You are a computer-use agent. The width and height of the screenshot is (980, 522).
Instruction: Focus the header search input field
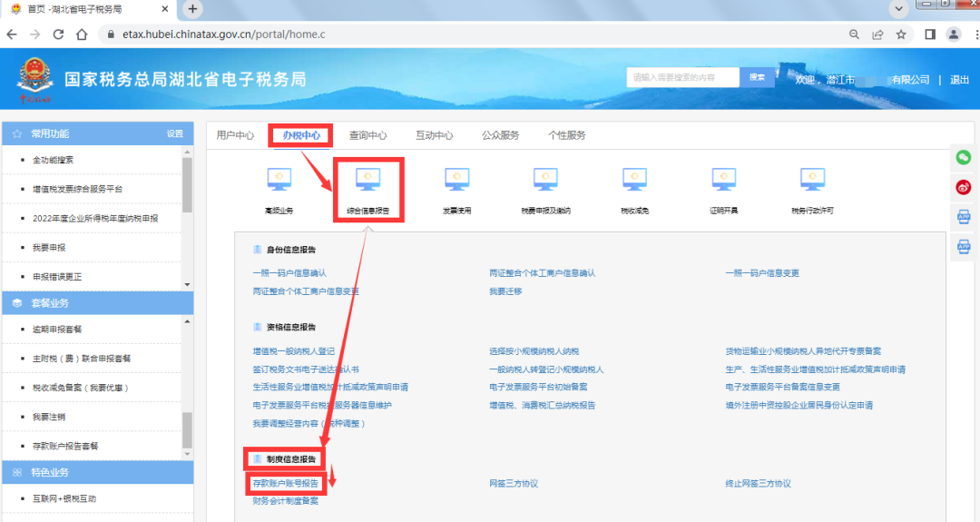683,77
